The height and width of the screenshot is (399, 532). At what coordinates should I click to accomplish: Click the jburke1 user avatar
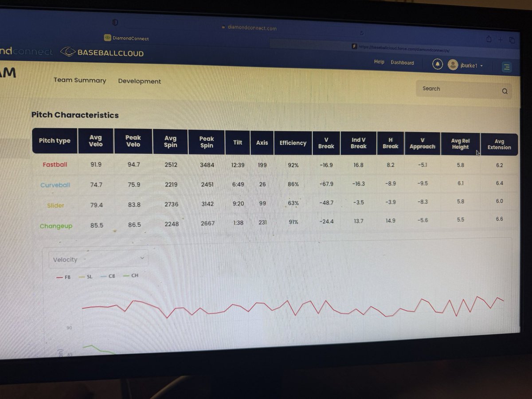[453, 65]
